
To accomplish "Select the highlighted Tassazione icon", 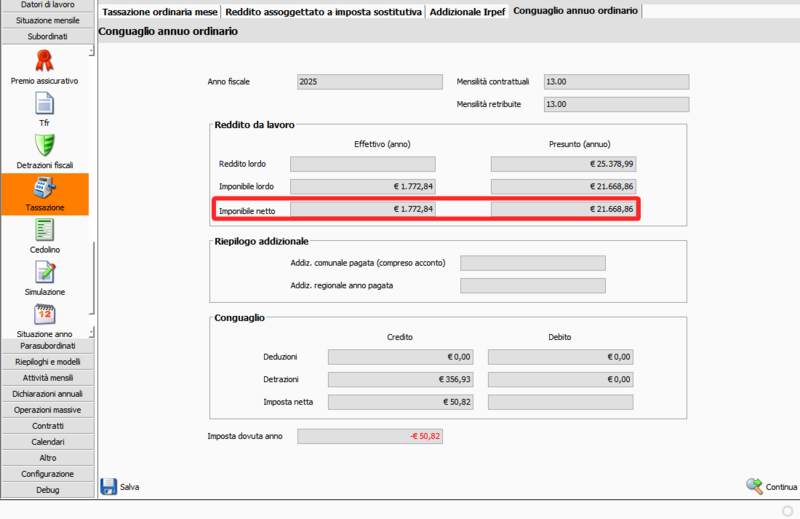I will pos(44,188).
